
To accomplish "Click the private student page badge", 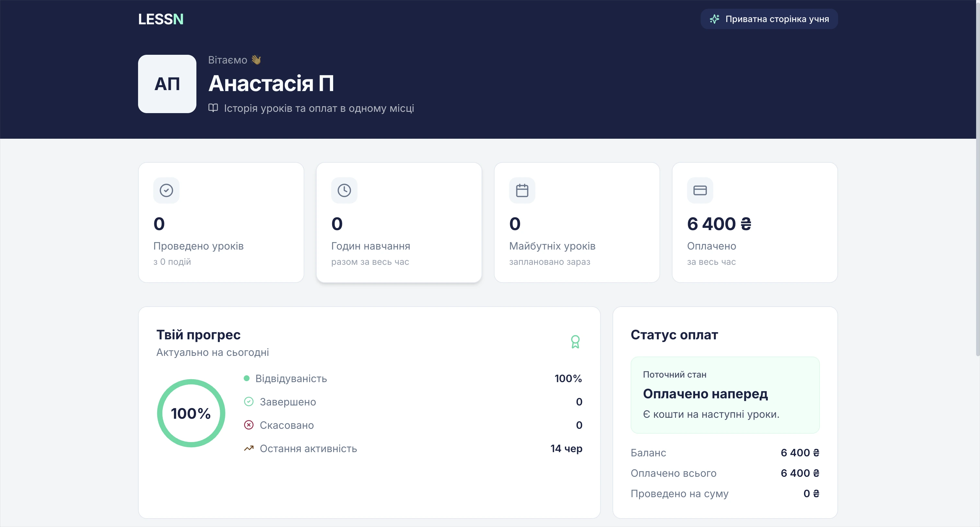I will coord(769,19).
